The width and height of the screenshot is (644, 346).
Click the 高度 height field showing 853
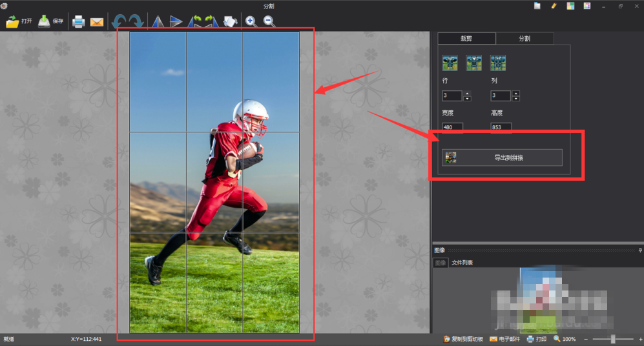(501, 127)
